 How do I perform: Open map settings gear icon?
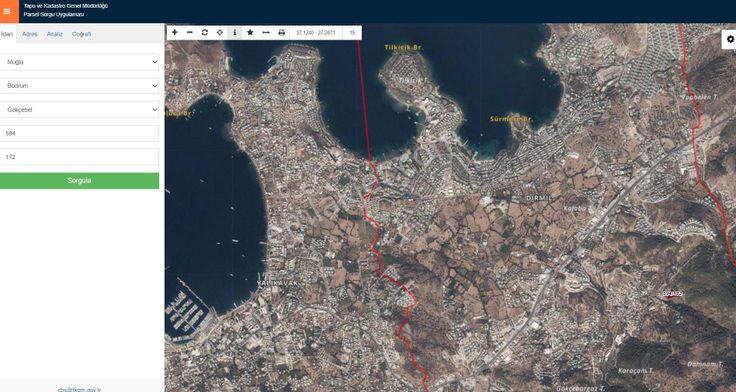pyautogui.click(x=730, y=39)
